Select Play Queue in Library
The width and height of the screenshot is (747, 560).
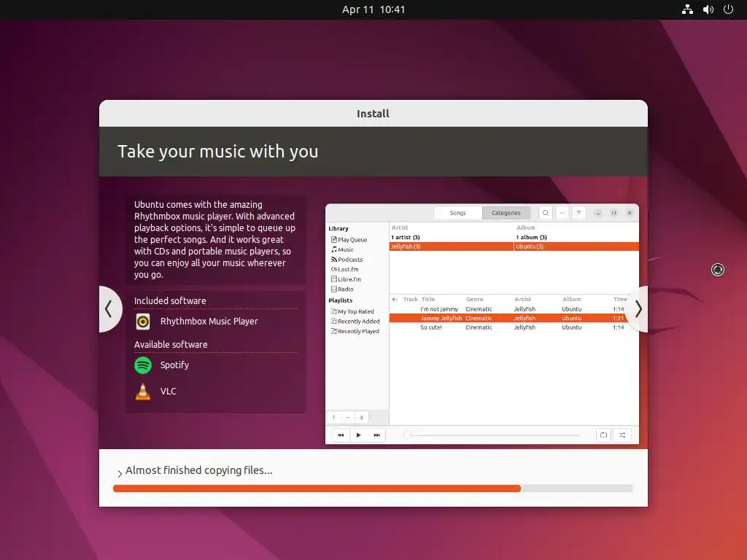(349, 239)
